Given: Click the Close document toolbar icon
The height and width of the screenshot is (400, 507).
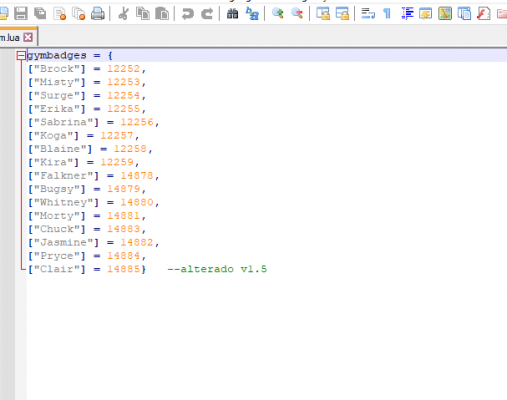Looking at the screenshot, I should click(60, 14).
